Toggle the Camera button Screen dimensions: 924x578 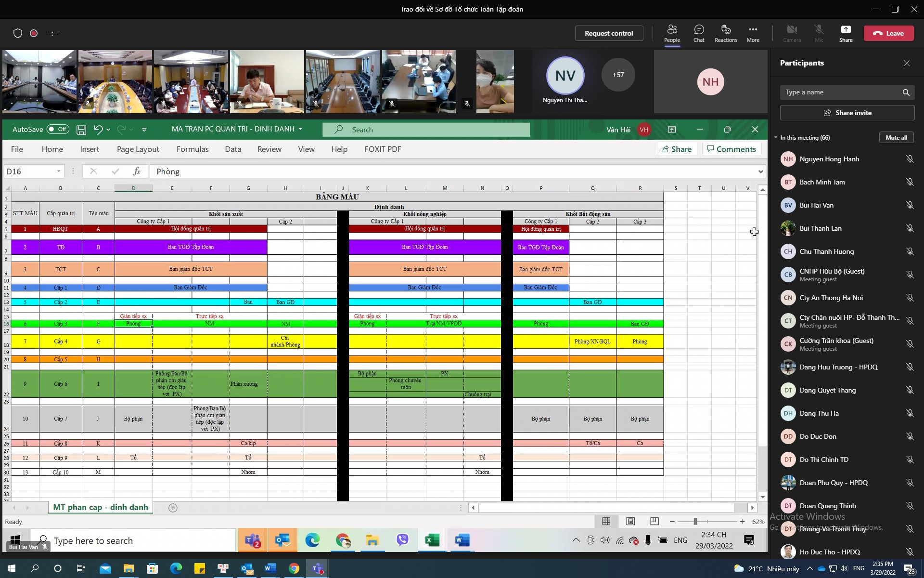(x=792, y=33)
